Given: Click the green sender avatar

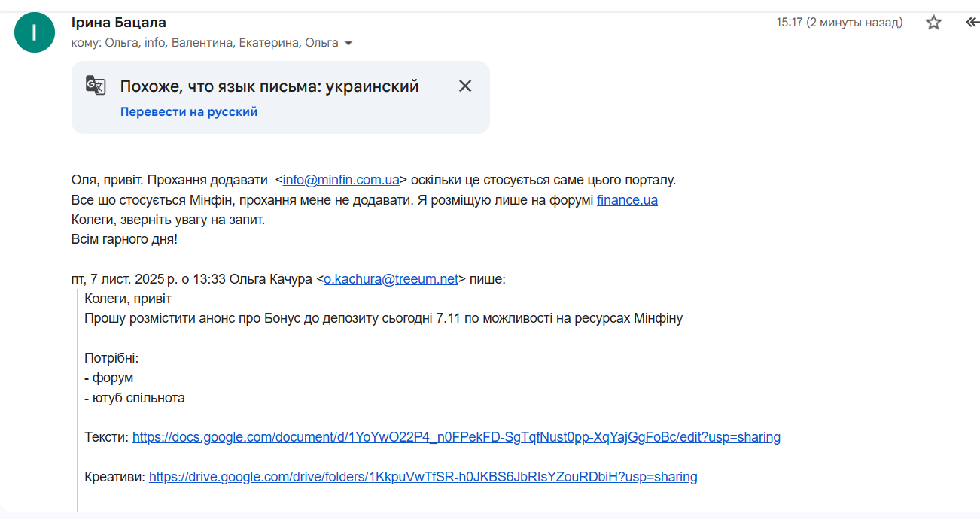Looking at the screenshot, I should (x=35, y=33).
